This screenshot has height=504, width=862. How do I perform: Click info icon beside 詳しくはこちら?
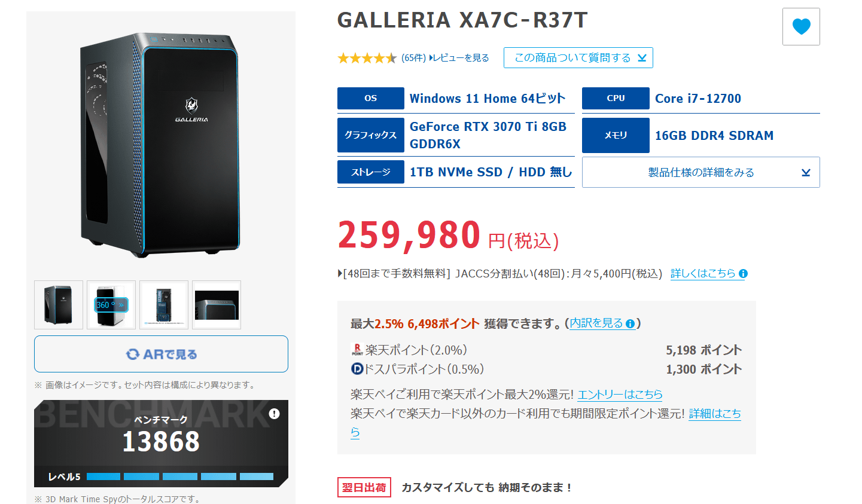click(x=743, y=274)
